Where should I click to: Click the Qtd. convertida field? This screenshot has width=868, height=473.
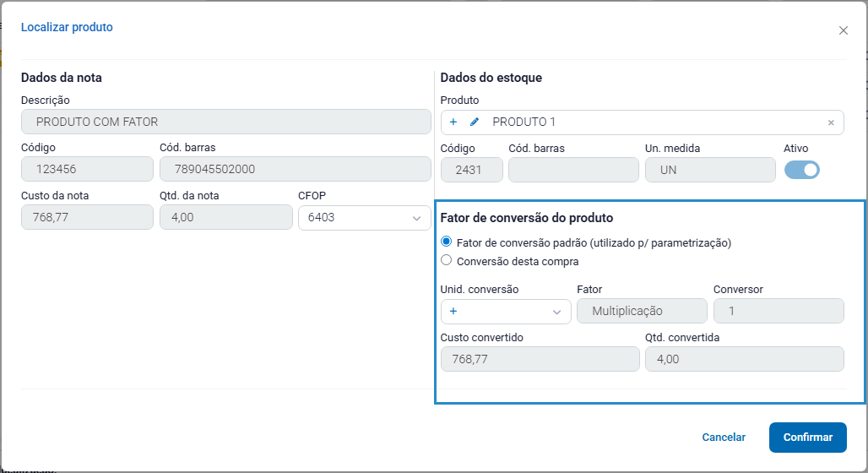click(744, 359)
